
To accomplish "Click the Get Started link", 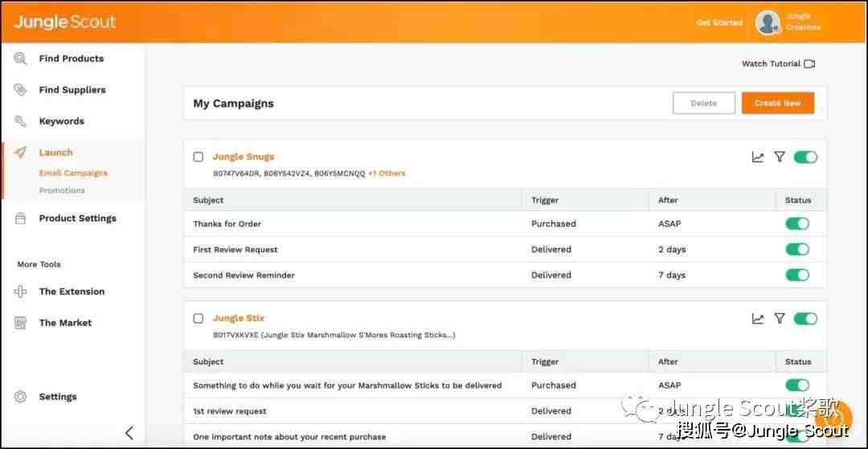I will (719, 22).
